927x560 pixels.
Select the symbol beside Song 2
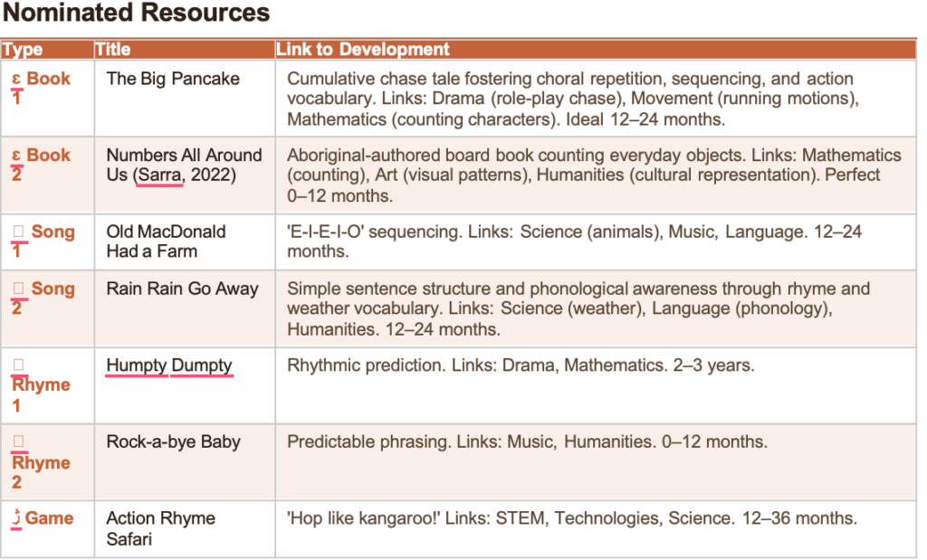(18, 289)
